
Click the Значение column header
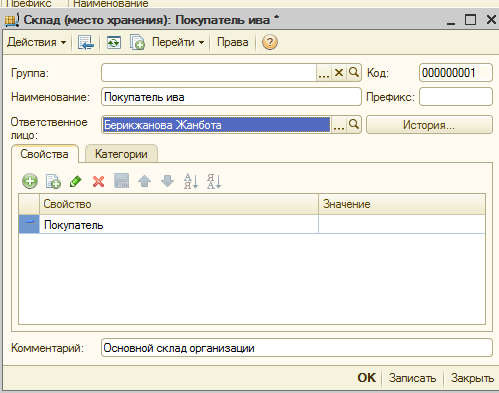pos(402,204)
